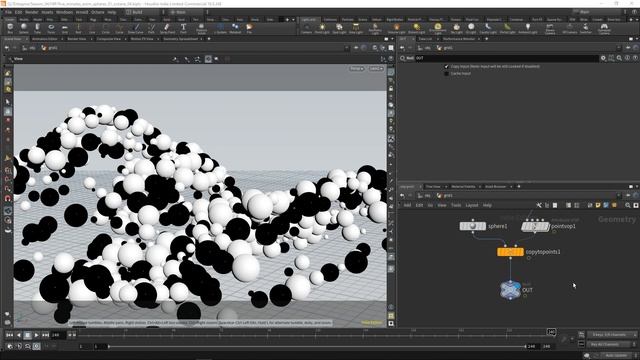Viewport: 640px width, 360px height.
Task: Add a Camera from lights shelf
Action: click(x=307, y=28)
